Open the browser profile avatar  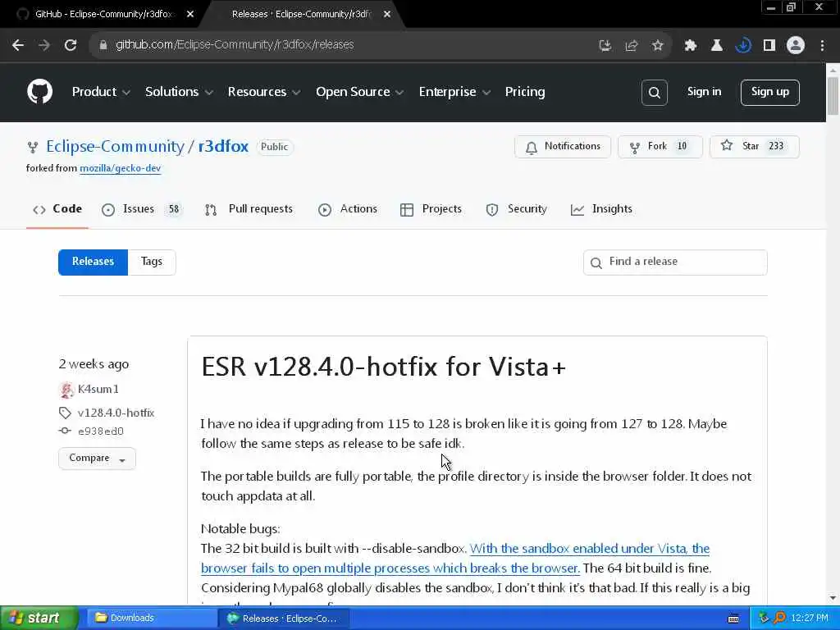[x=796, y=46]
